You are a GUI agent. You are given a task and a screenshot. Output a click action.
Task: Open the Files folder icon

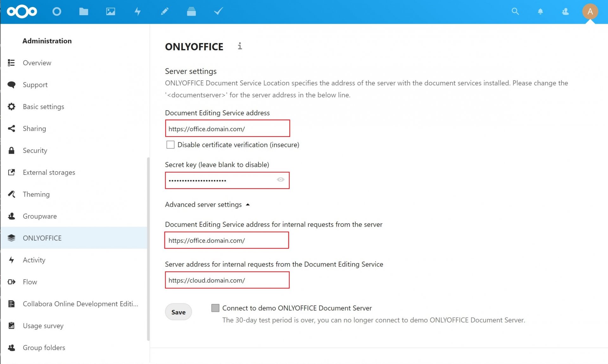(84, 12)
